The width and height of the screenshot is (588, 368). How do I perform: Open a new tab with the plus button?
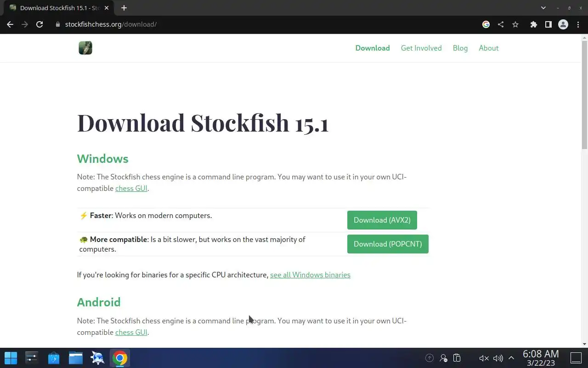pyautogui.click(x=124, y=8)
